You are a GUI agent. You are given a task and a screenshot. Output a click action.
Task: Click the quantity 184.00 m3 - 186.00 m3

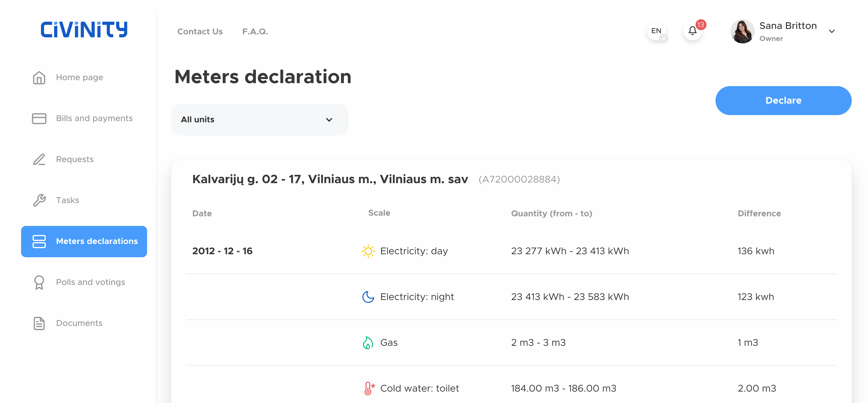click(x=563, y=389)
